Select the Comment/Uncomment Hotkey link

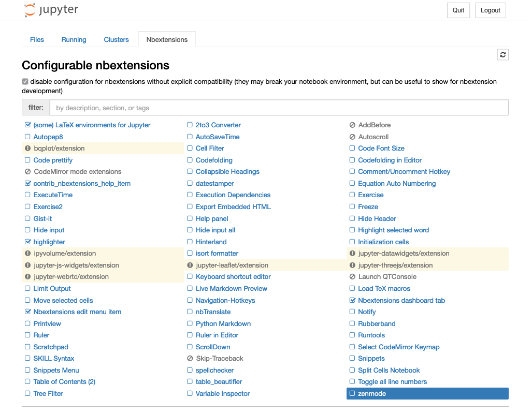click(404, 172)
